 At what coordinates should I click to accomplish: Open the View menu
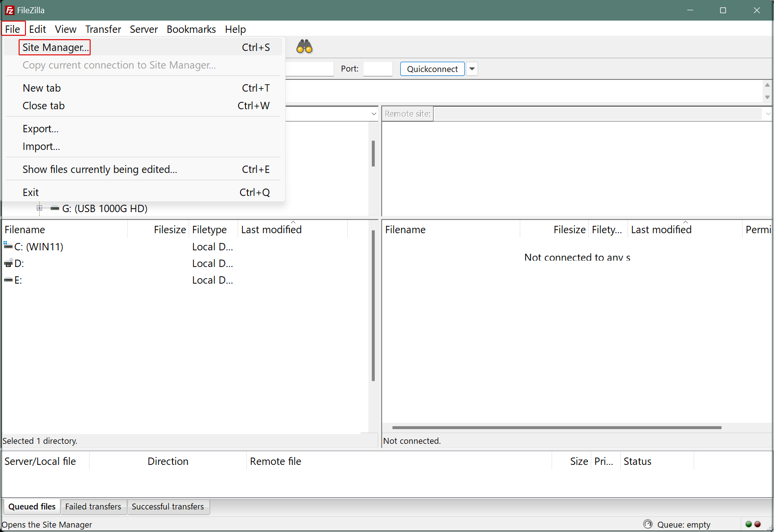pyautogui.click(x=66, y=29)
